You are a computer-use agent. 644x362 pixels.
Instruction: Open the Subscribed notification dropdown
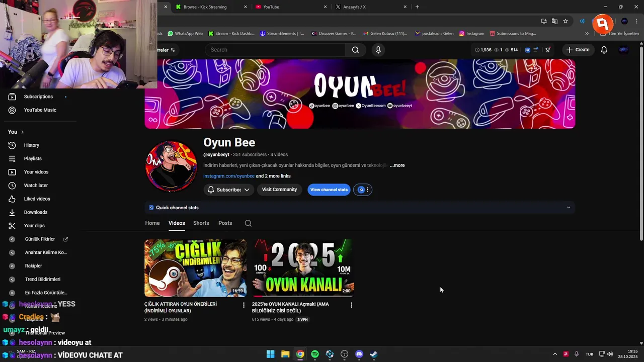click(229, 190)
